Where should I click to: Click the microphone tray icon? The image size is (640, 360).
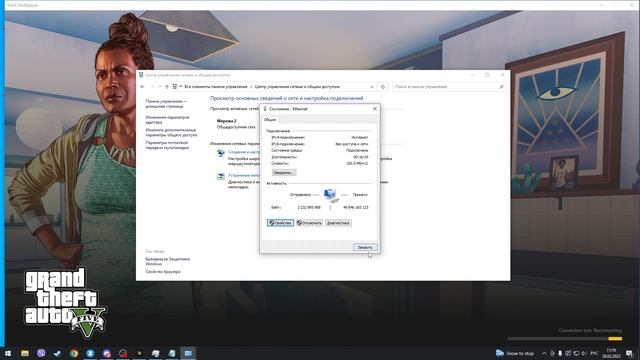[560, 353]
